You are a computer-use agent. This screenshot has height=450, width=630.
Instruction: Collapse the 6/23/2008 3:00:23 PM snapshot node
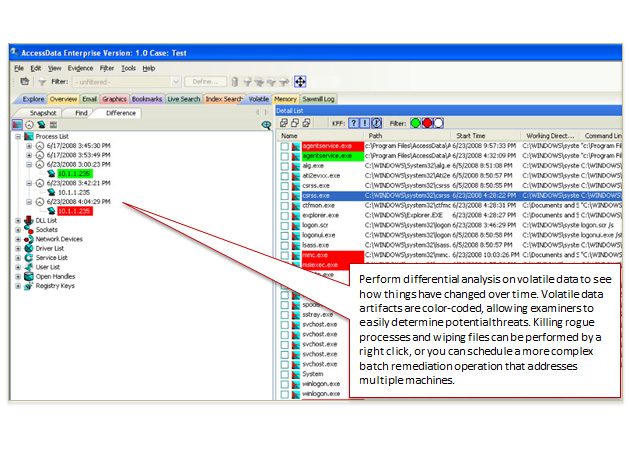click(x=29, y=164)
